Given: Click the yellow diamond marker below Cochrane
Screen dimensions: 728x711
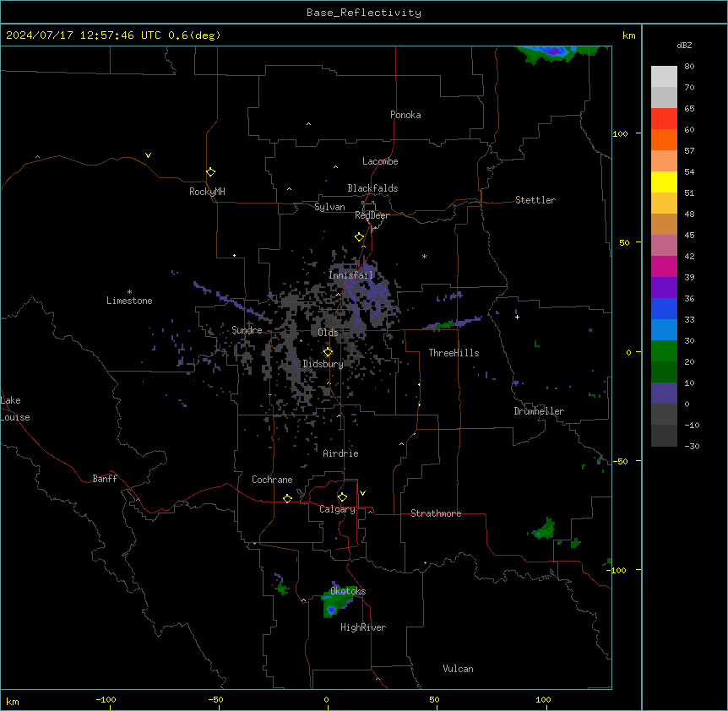Looking at the screenshot, I should point(287,498).
